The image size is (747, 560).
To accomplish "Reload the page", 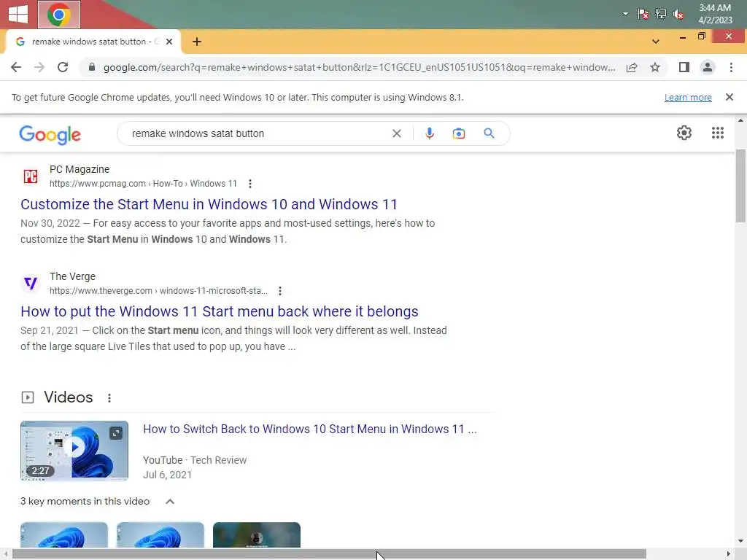I will [63, 67].
